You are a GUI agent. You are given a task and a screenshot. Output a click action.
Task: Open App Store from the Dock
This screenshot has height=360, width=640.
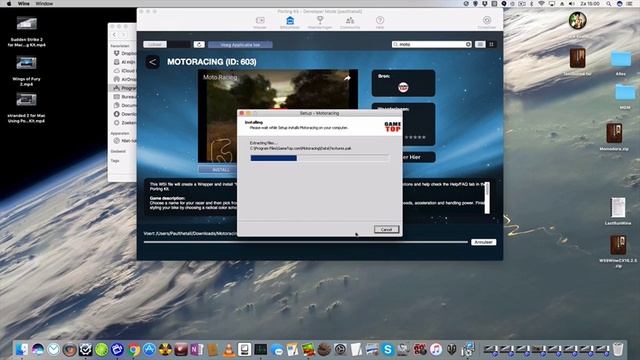tap(149, 349)
